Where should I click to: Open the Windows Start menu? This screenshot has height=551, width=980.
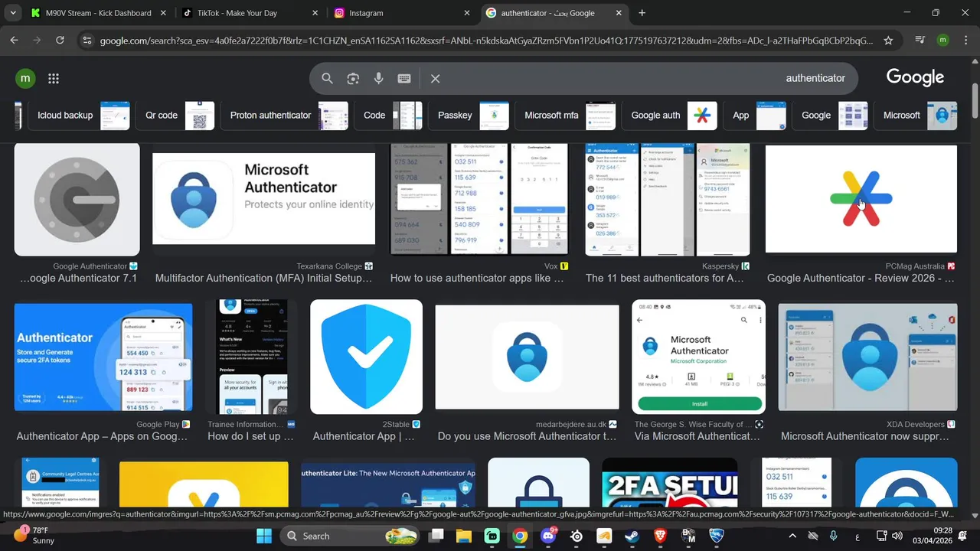click(x=264, y=536)
